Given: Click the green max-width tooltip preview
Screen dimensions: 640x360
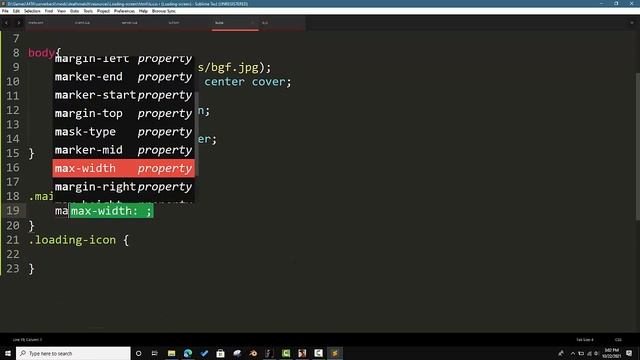Looking at the screenshot, I should tap(111, 211).
